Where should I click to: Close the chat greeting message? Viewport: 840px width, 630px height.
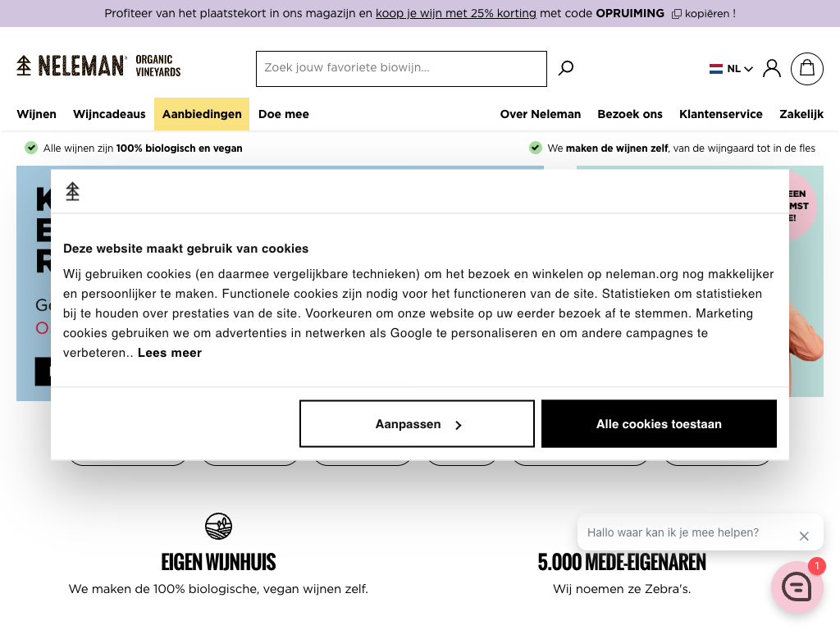point(804,536)
